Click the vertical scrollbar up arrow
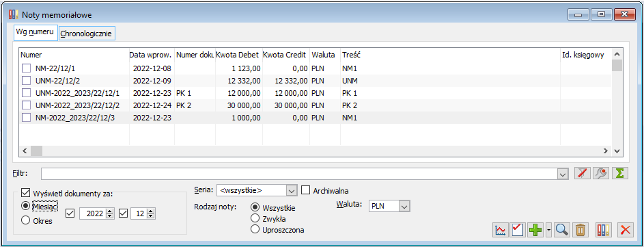The width and height of the screenshot is (644, 247). tap(617, 54)
